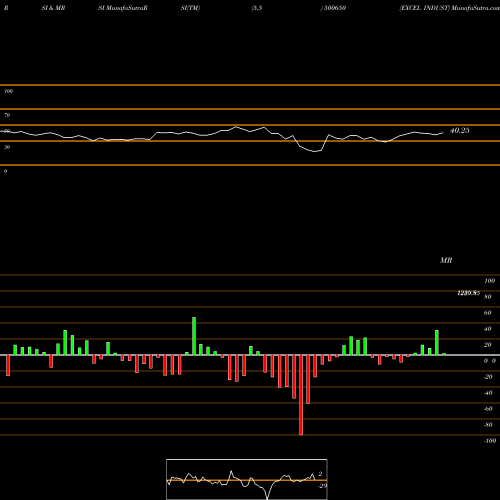Screen dimensions: 500x500
Task: Click the SI & MR header text
Action: tap(53, 8)
